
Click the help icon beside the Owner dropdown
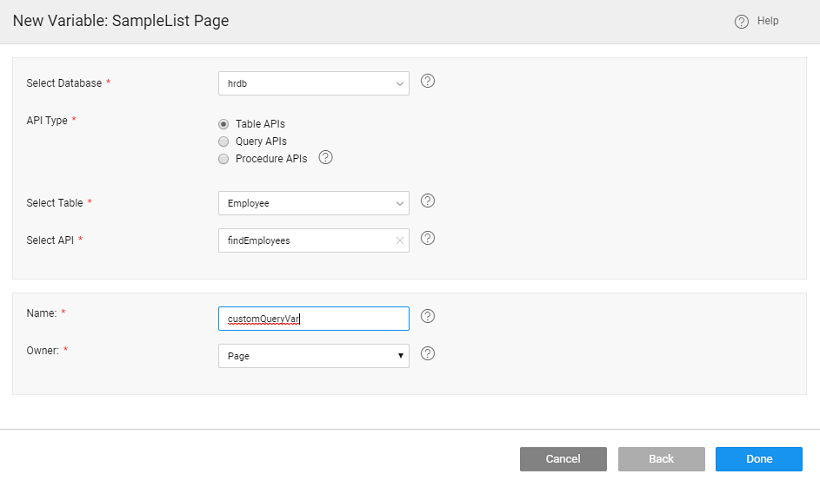[x=427, y=354]
